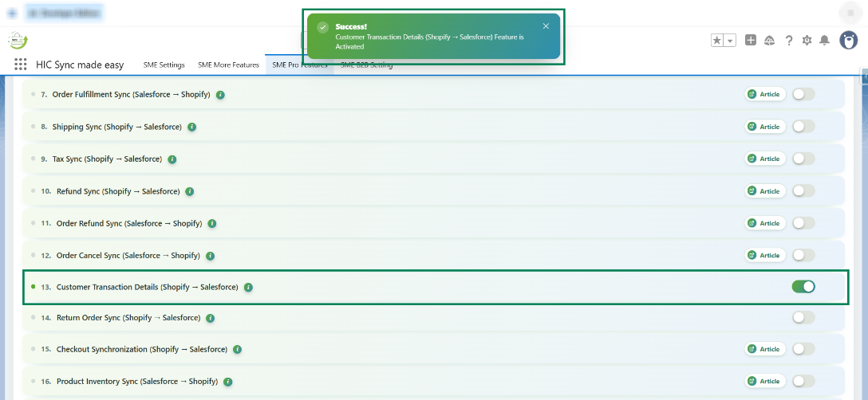
Task: Click info icon beside Product Inventory Sync
Action: tap(228, 382)
